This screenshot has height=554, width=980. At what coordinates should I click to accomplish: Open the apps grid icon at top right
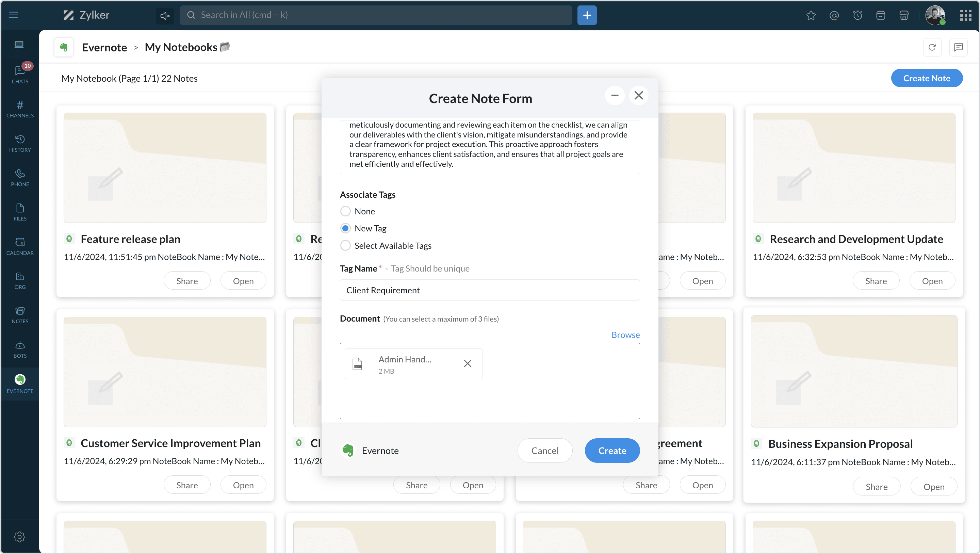point(966,15)
